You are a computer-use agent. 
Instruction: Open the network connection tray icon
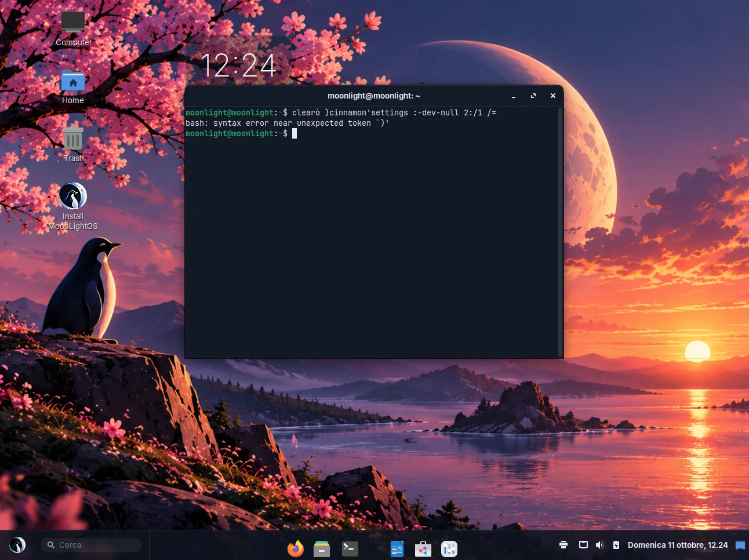pyautogui.click(x=583, y=545)
